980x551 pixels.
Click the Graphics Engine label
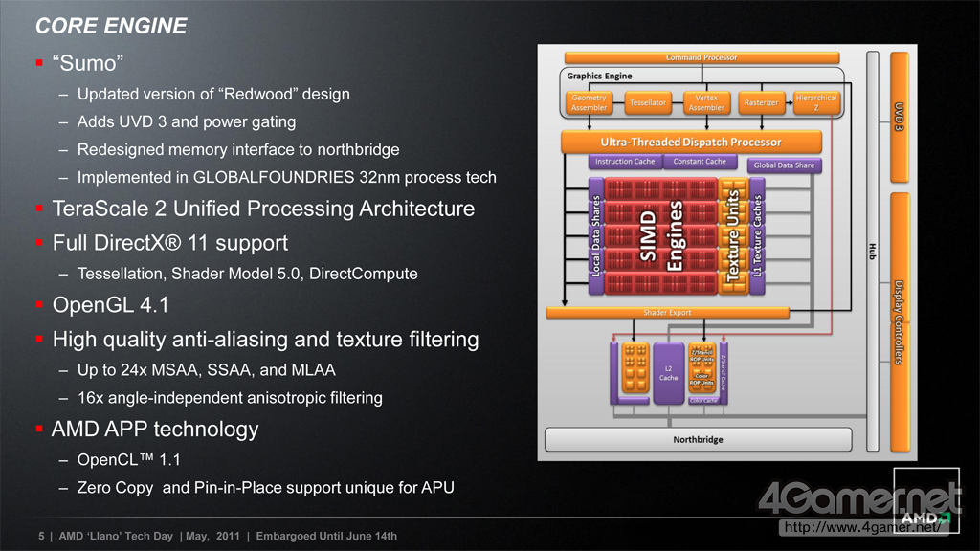point(599,76)
